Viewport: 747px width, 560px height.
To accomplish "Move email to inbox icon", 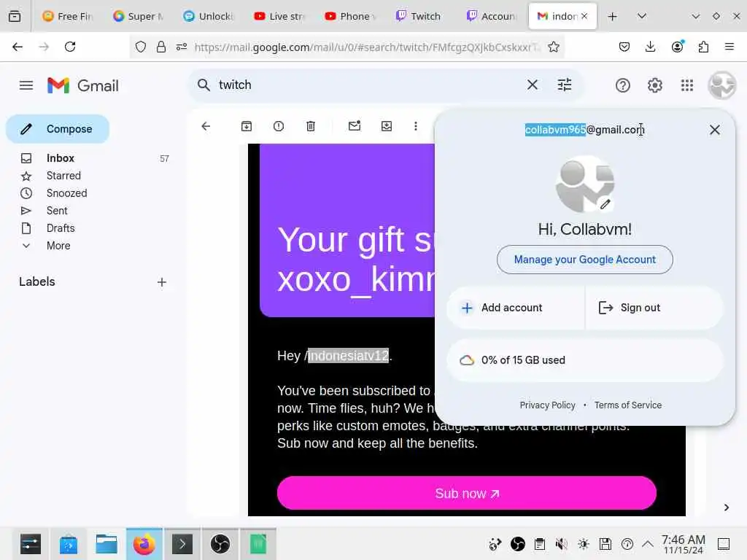I will (387, 126).
